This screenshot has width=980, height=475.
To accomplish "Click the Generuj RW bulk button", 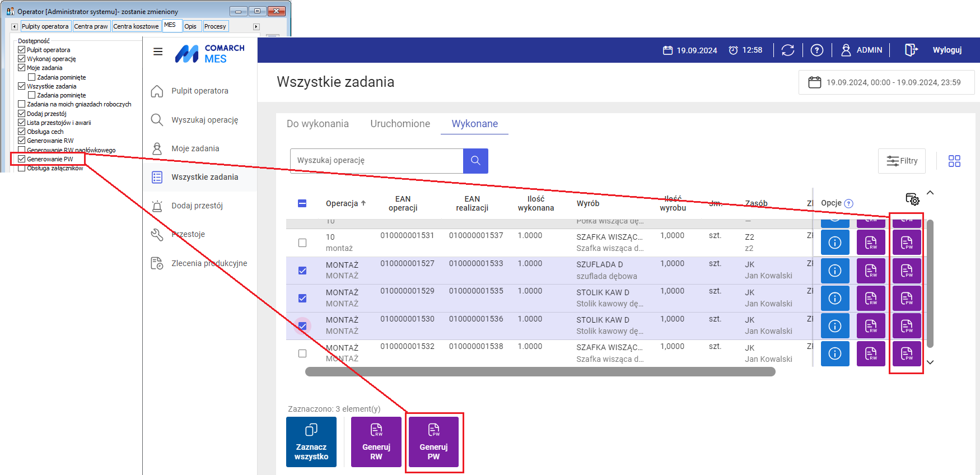I will coord(376,442).
